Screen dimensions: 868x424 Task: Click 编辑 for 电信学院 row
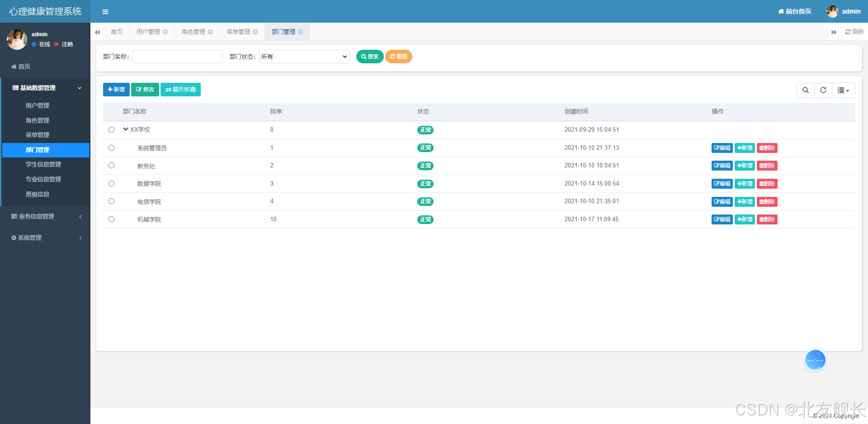pyautogui.click(x=722, y=202)
